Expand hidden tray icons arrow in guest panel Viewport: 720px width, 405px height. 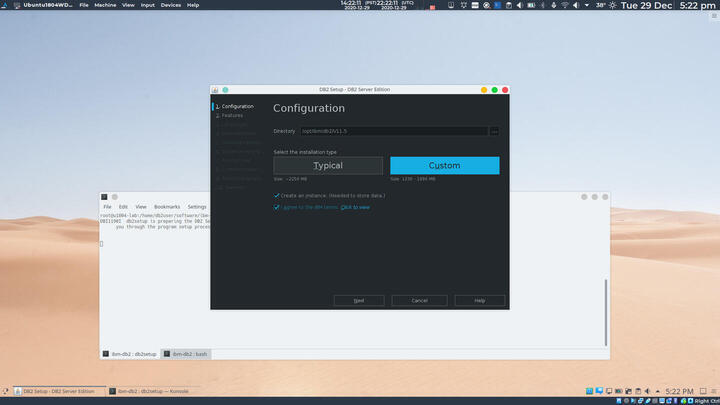[658, 391]
